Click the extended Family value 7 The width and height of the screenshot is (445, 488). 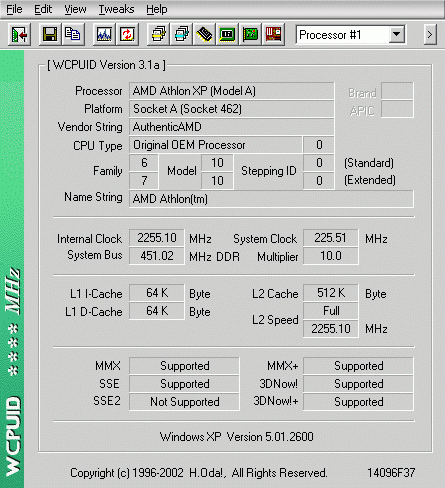(x=144, y=181)
